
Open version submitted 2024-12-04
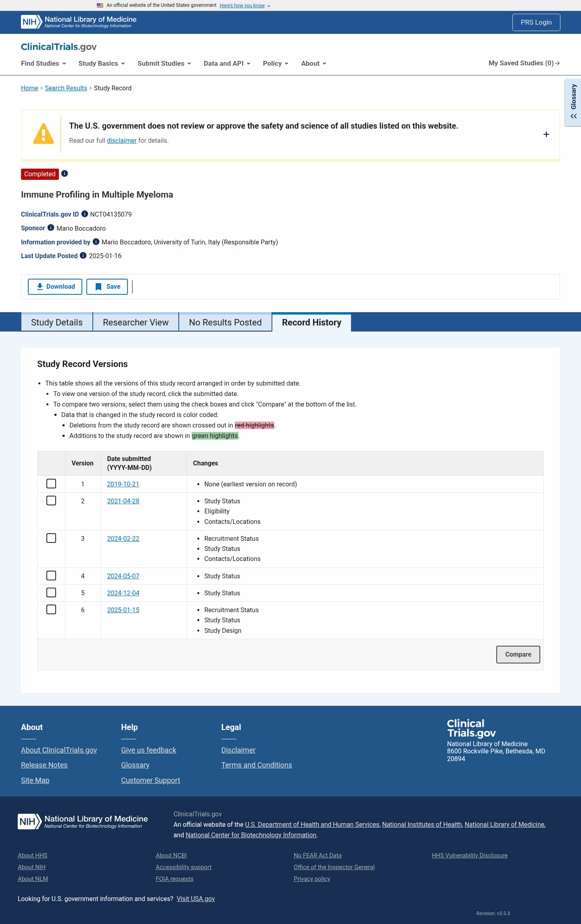pos(123,593)
